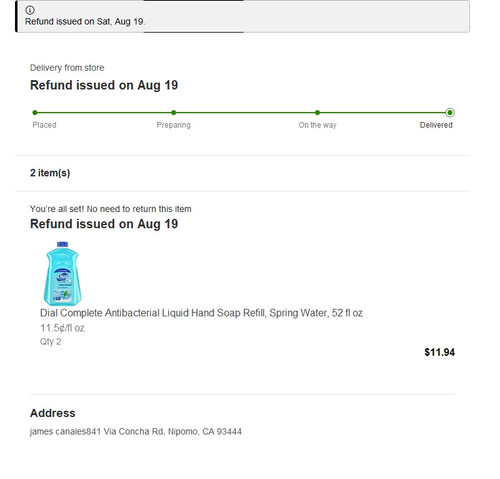
Task: Click the On the way progress dot
Action: click(317, 113)
